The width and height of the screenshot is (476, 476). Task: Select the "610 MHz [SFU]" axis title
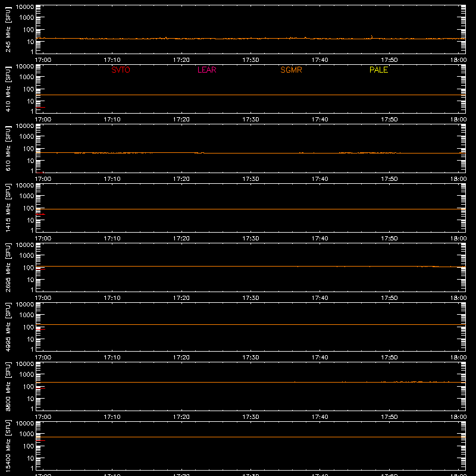pyautogui.click(x=8, y=148)
